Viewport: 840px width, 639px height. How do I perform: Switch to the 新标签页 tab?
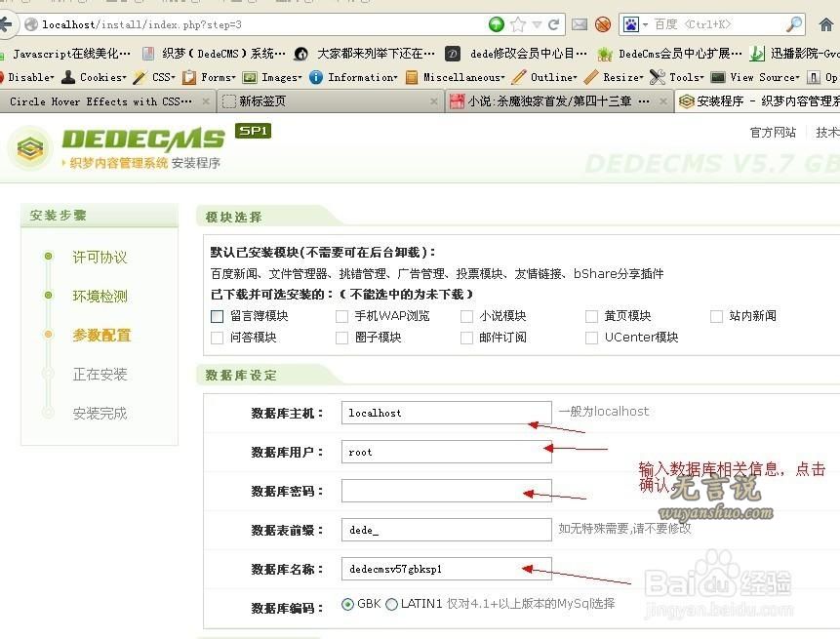point(263,100)
